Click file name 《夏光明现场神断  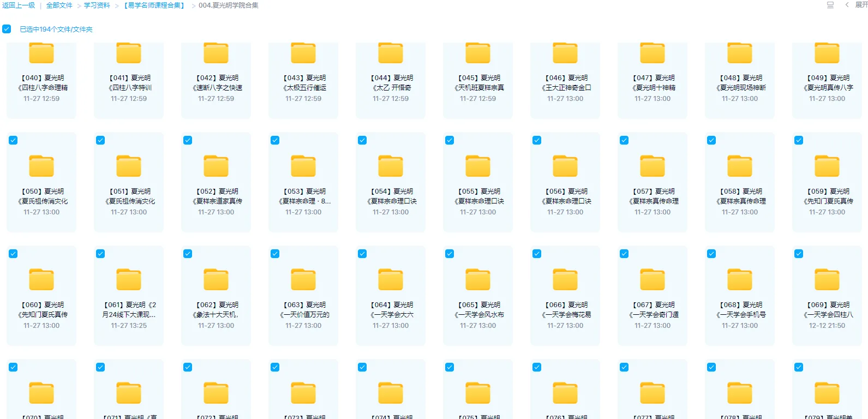point(741,88)
